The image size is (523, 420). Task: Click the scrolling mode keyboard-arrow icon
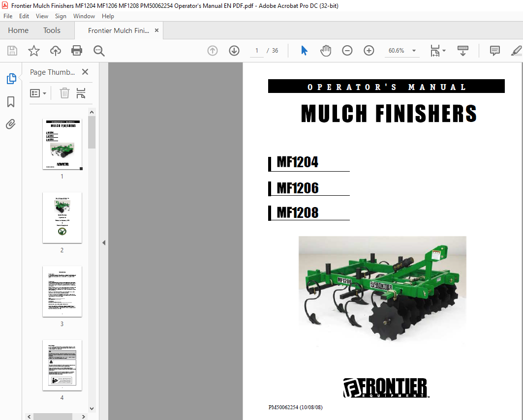(x=462, y=51)
